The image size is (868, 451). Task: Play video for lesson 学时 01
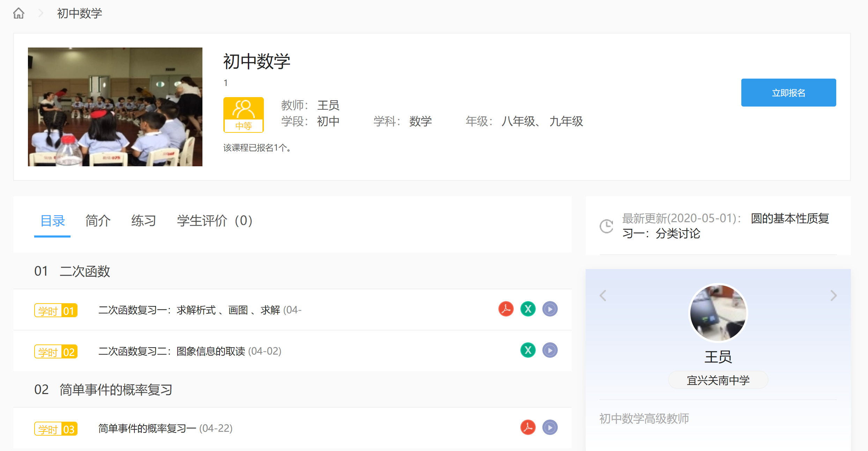click(x=550, y=309)
